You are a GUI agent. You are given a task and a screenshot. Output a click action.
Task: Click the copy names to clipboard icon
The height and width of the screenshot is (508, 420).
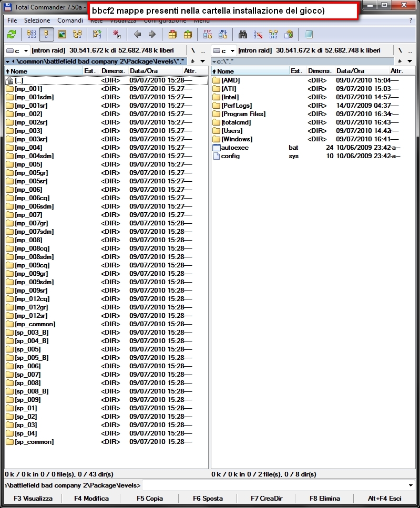point(289,34)
